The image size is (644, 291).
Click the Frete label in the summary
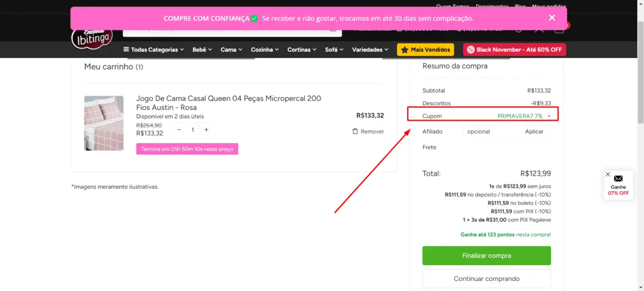tap(429, 147)
